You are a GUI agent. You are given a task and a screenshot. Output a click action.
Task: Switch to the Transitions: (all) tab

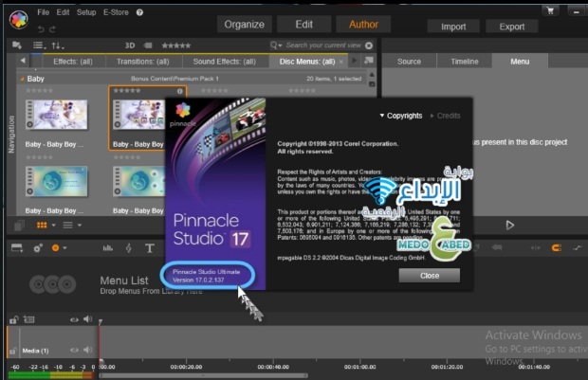[x=143, y=62]
